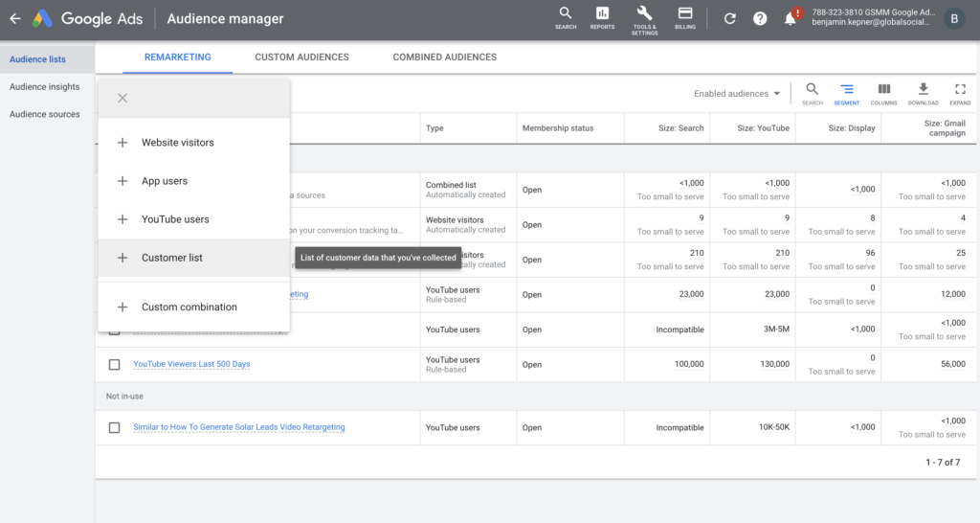980x523 pixels.
Task: Sort by Size: Display column header
Action: tap(851, 128)
